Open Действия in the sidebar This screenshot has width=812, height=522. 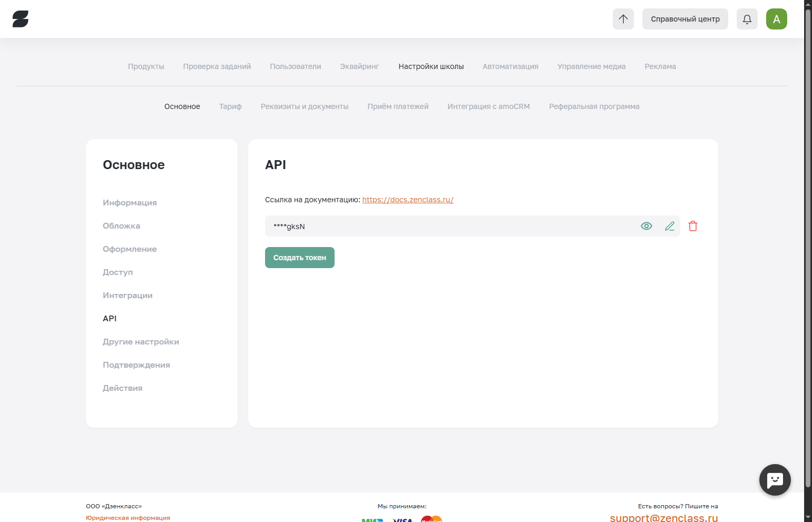pyautogui.click(x=123, y=388)
